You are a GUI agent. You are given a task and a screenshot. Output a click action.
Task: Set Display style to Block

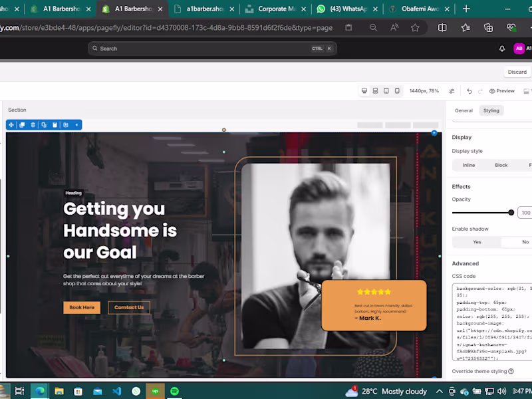pos(501,164)
